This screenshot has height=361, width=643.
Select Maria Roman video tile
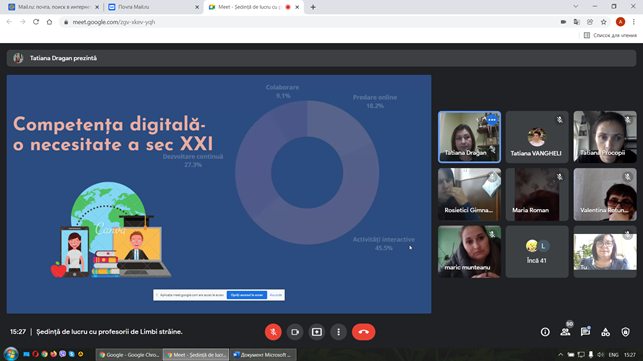coord(537,194)
